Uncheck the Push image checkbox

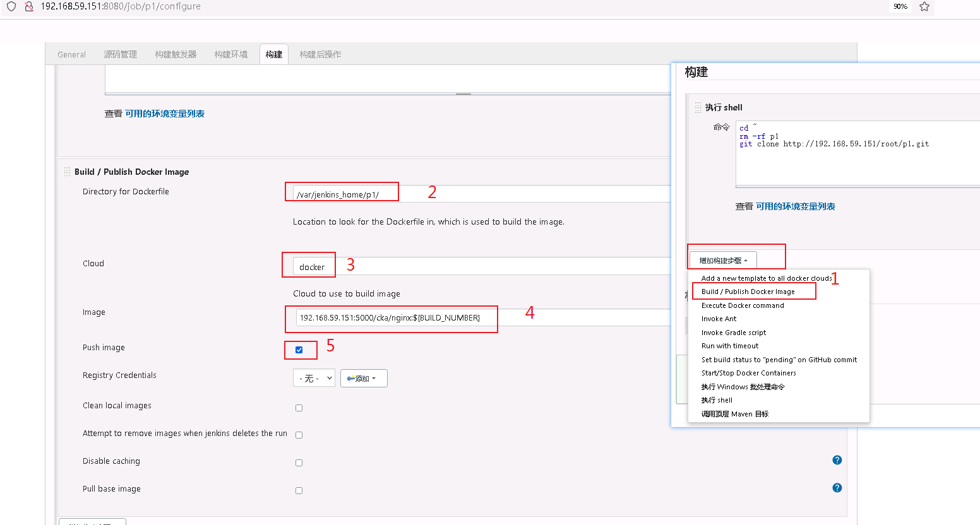coord(299,350)
